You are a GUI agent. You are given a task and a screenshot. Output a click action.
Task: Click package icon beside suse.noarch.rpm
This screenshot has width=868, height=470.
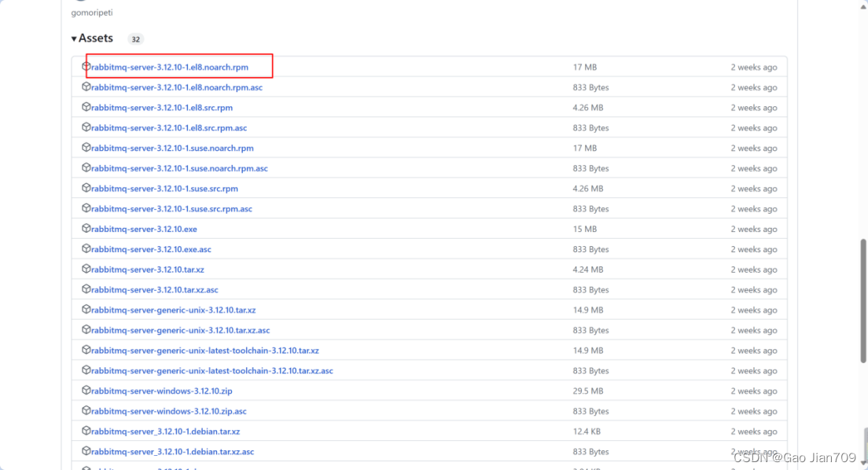click(x=86, y=147)
